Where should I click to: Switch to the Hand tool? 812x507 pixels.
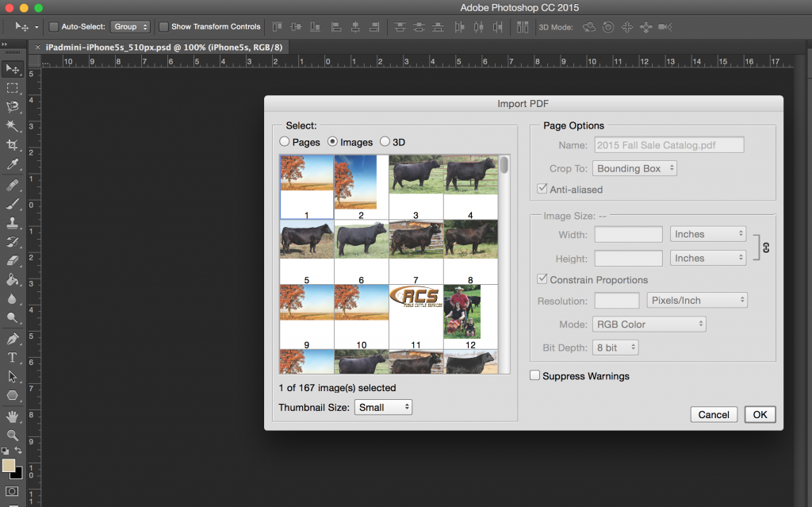click(13, 417)
